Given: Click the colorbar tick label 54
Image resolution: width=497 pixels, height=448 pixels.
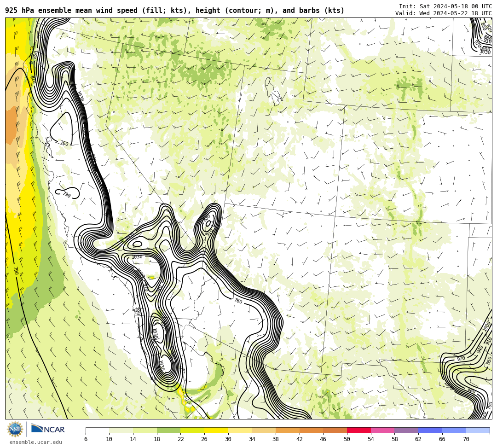Looking at the screenshot, I should 371,439.
